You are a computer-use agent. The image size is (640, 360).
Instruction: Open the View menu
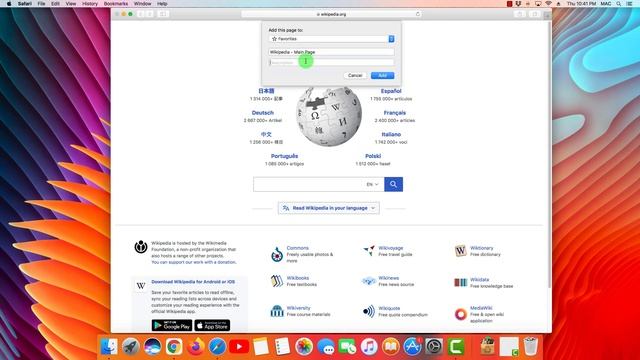(71, 4)
